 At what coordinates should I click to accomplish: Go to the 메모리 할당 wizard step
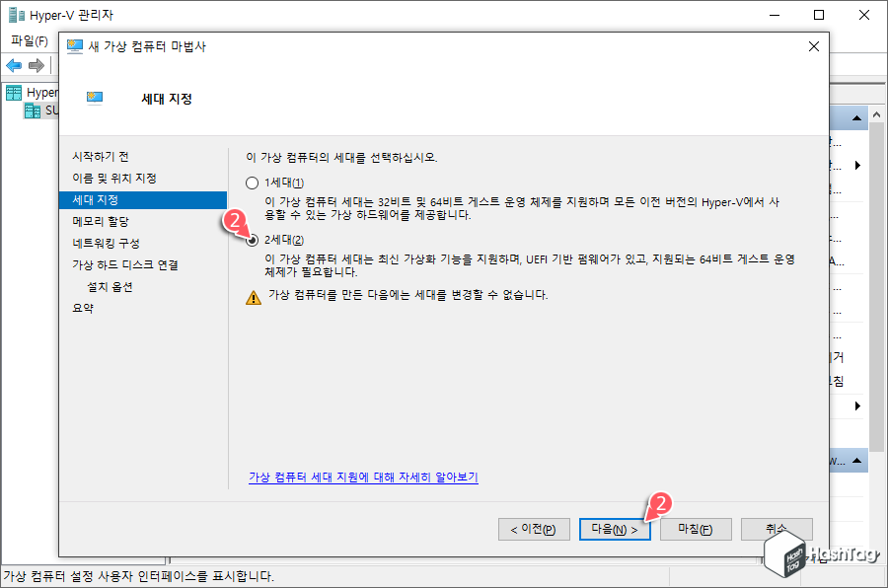[x=101, y=222]
